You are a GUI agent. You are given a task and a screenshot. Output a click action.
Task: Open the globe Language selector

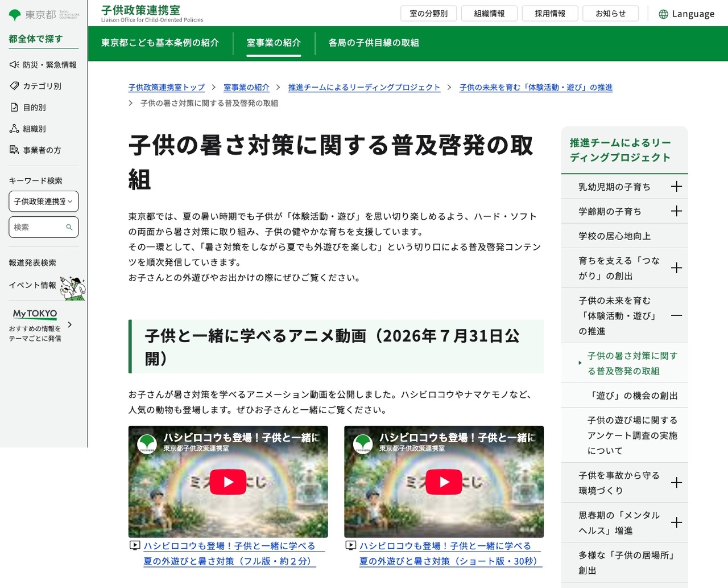(686, 14)
